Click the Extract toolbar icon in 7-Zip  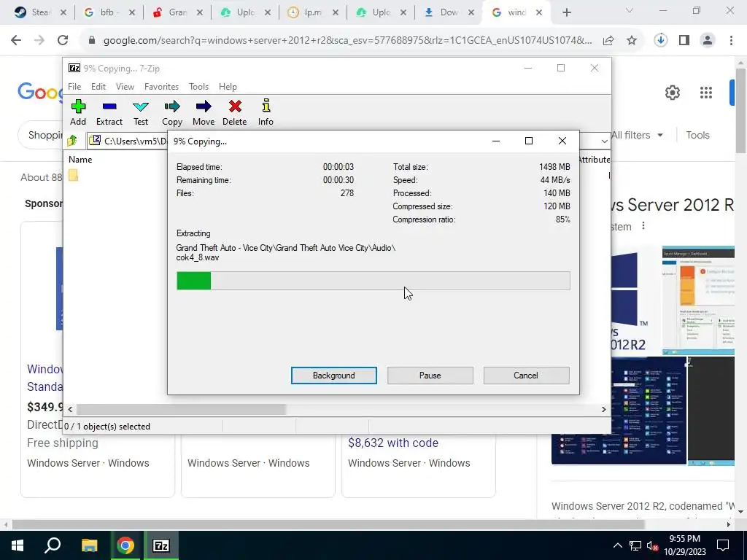(x=109, y=112)
